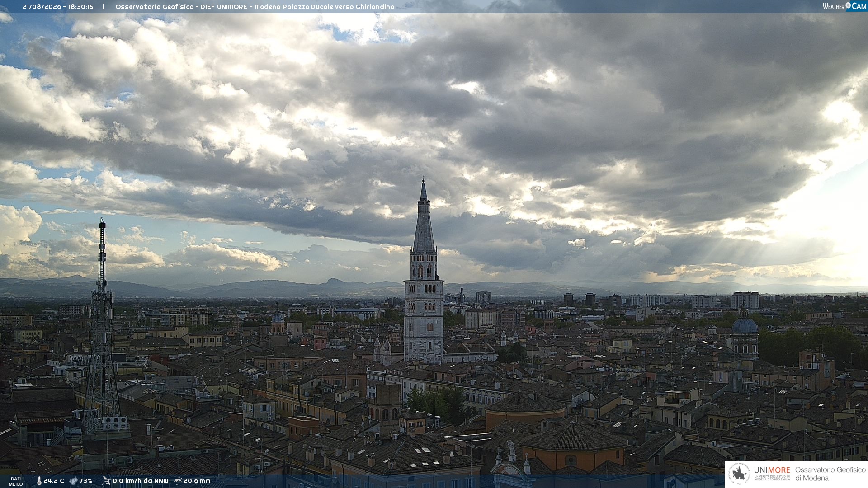This screenshot has width=868, height=488.
Task: Click the humidity water drops icon
Action: tap(73, 481)
